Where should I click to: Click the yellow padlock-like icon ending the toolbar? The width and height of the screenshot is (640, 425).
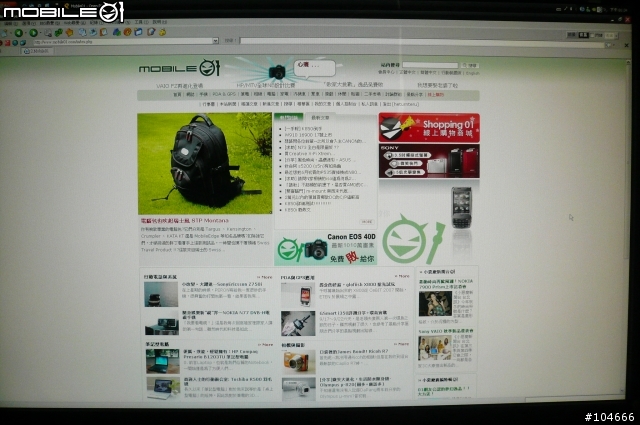pos(162,31)
